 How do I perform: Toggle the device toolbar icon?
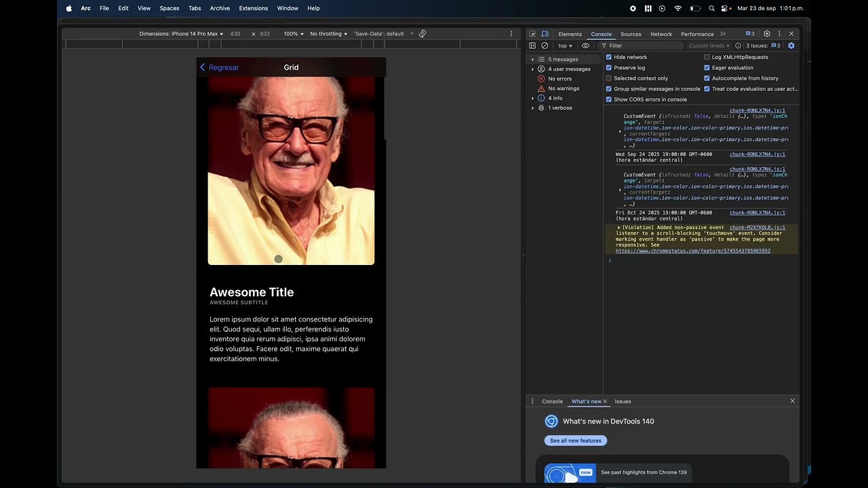tap(545, 34)
